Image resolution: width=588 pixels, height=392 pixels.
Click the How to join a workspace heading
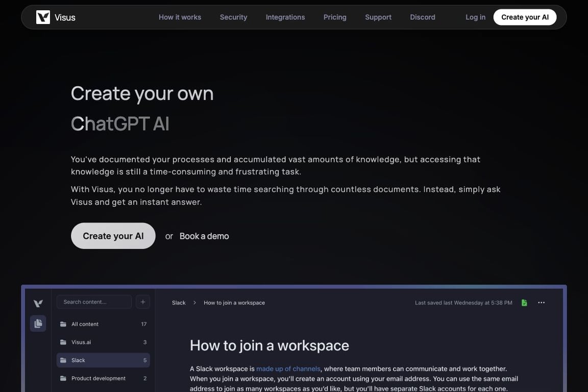(x=269, y=346)
